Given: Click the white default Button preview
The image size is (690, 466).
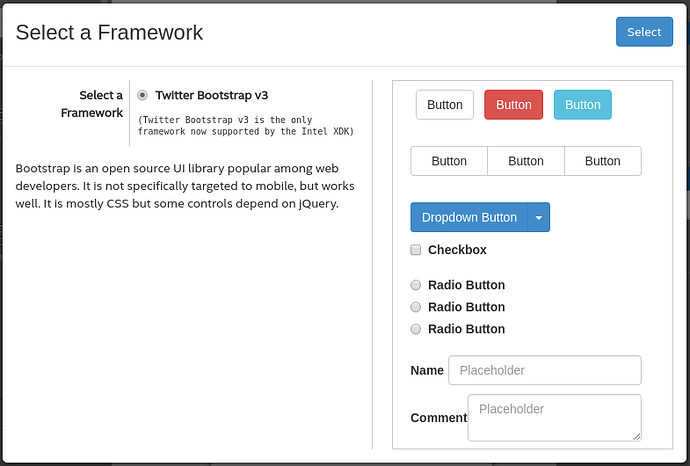Looking at the screenshot, I should point(445,105).
